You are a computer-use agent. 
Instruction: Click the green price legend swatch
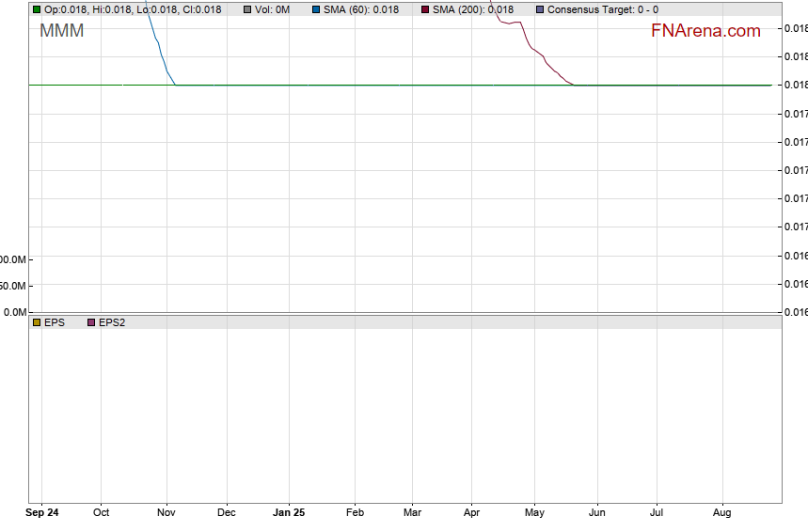point(37,9)
